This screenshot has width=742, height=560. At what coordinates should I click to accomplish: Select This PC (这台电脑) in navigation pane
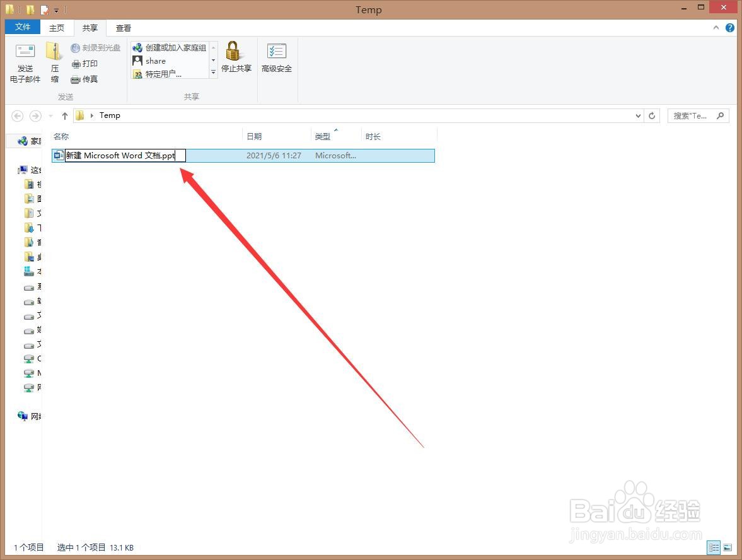pos(30,170)
